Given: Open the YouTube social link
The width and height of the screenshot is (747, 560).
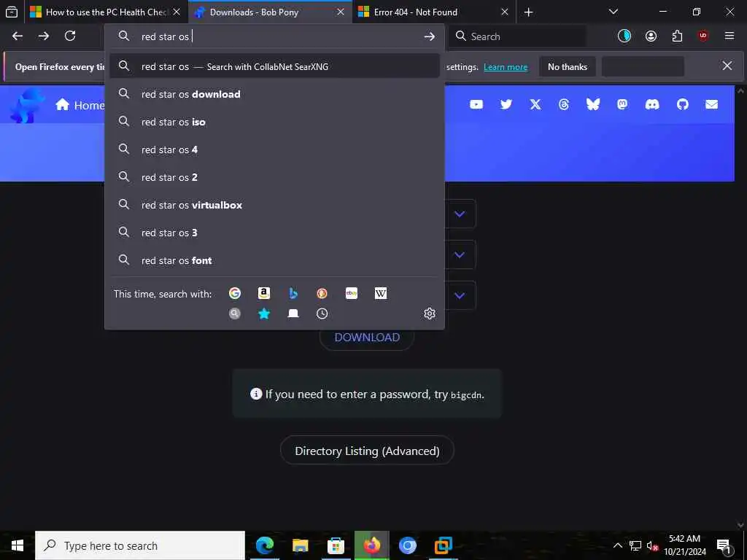Looking at the screenshot, I should coord(476,104).
